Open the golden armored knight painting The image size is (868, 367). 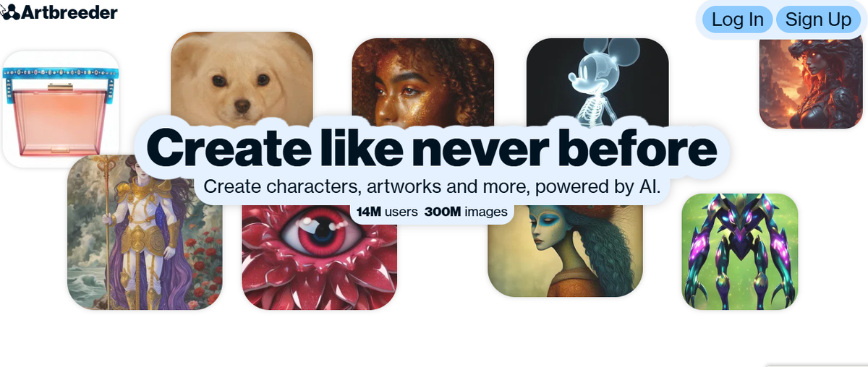[145, 233]
